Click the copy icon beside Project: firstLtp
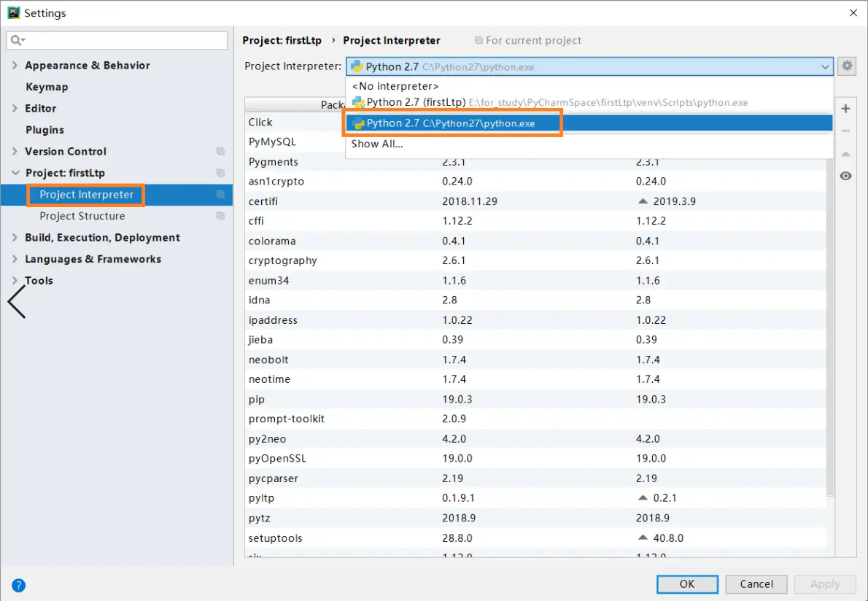Screen dimensions: 868x601 [220, 173]
